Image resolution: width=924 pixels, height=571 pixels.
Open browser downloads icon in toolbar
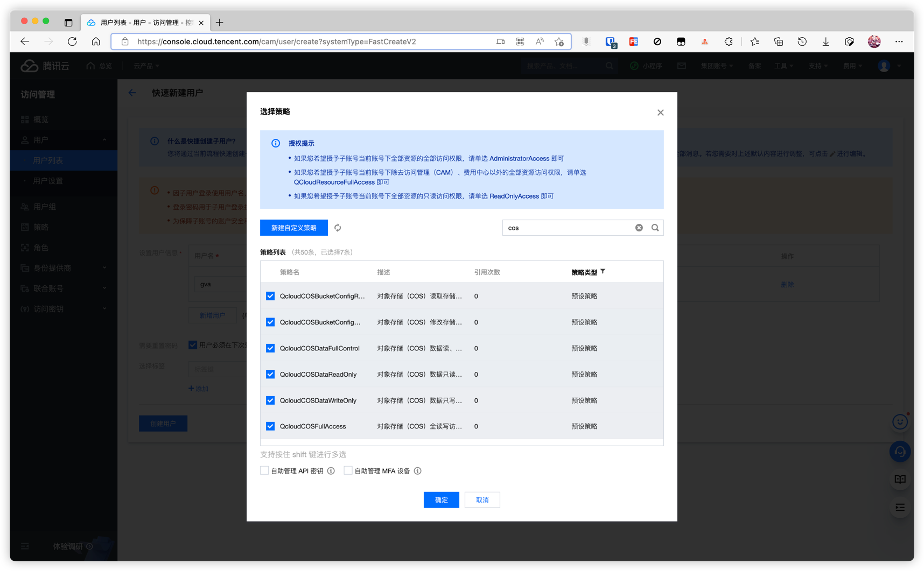click(x=825, y=41)
